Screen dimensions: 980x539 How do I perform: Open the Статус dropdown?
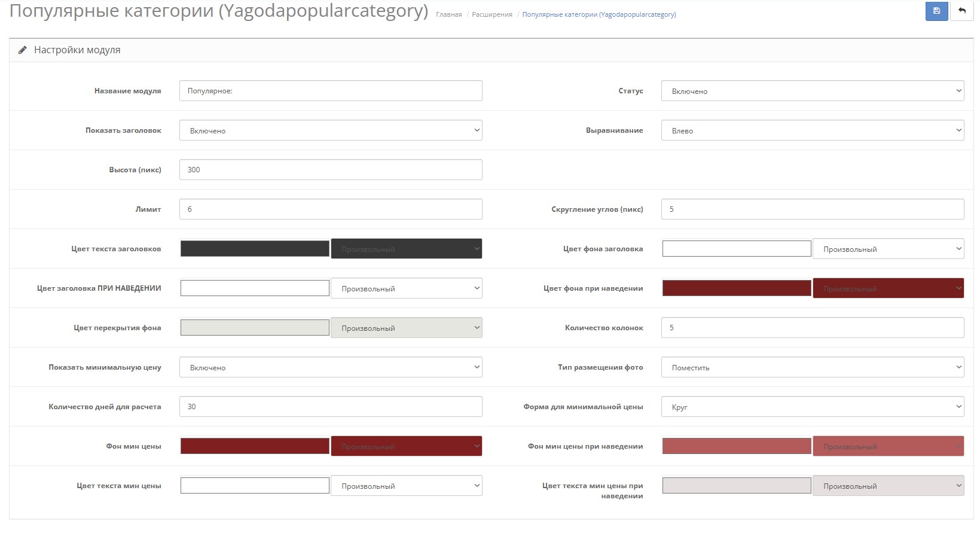pos(813,91)
